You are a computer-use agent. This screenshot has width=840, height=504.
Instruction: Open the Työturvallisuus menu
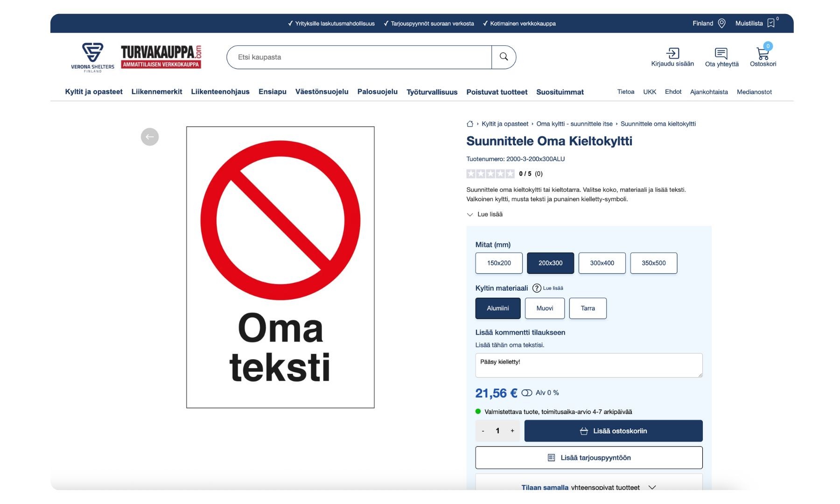pyautogui.click(x=432, y=92)
